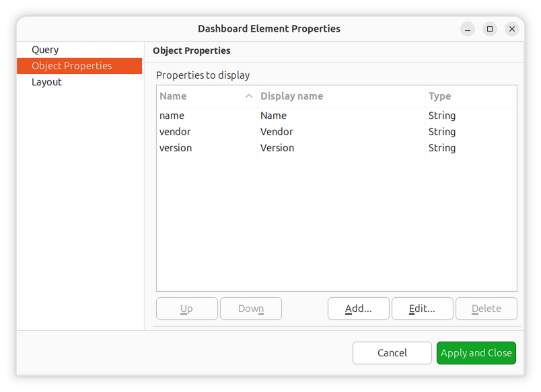Image resolution: width=541 pixels, height=392 pixels.
Task: Select the vendor property row
Action: click(175, 131)
